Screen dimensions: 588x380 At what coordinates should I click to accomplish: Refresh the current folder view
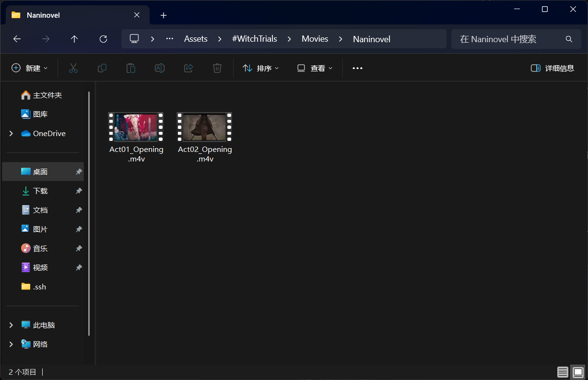tap(103, 39)
